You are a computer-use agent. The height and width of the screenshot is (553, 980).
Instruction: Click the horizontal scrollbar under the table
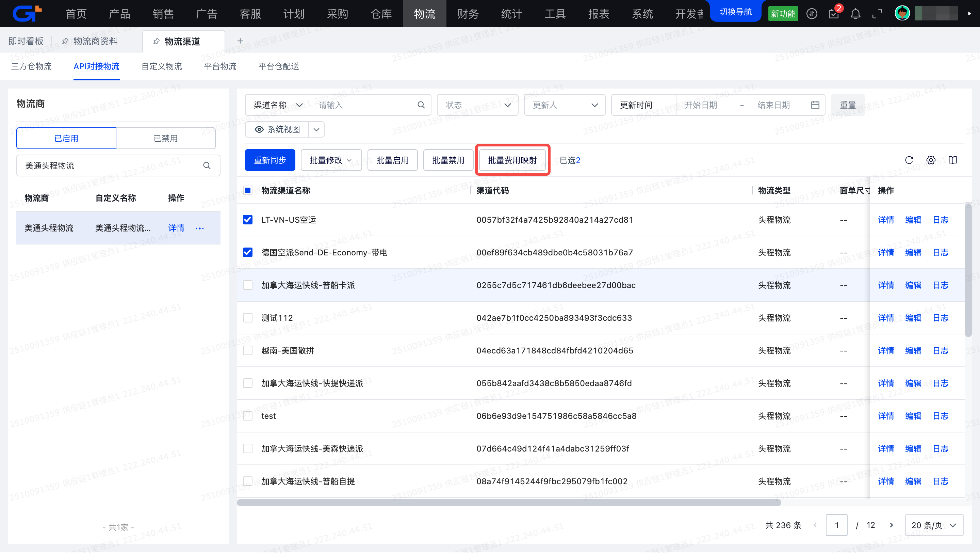(x=509, y=503)
